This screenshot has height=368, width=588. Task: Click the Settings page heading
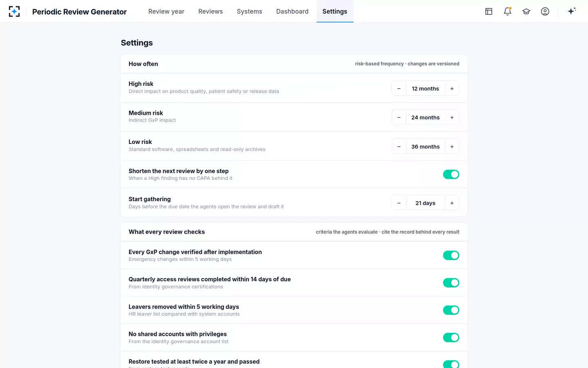click(137, 43)
